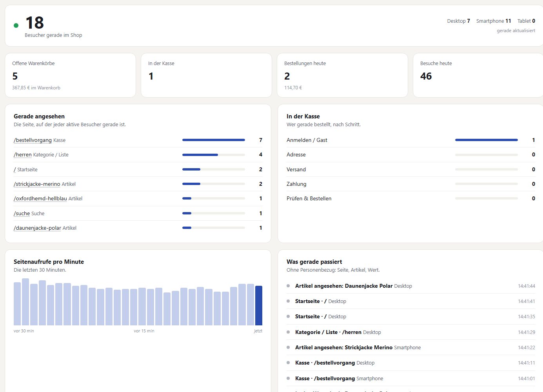Open the /herren category link
The width and height of the screenshot is (543, 392).
[x=23, y=155]
